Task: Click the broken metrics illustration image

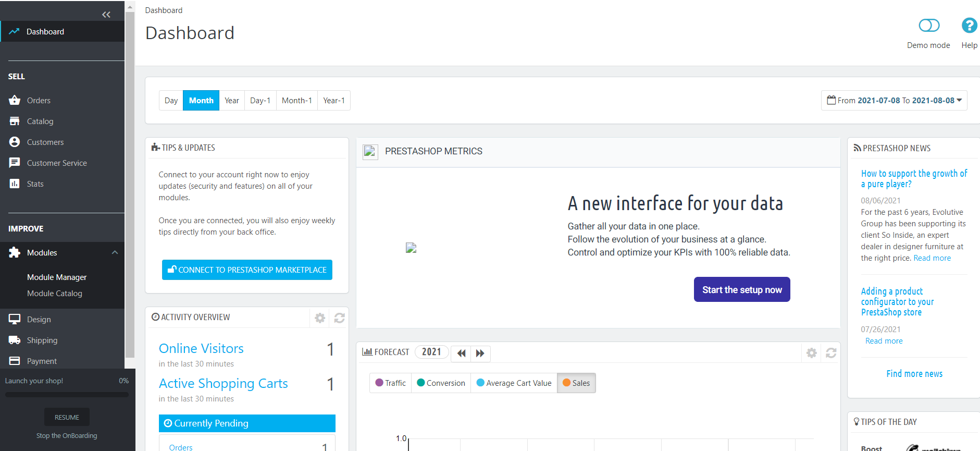Action: [411, 248]
